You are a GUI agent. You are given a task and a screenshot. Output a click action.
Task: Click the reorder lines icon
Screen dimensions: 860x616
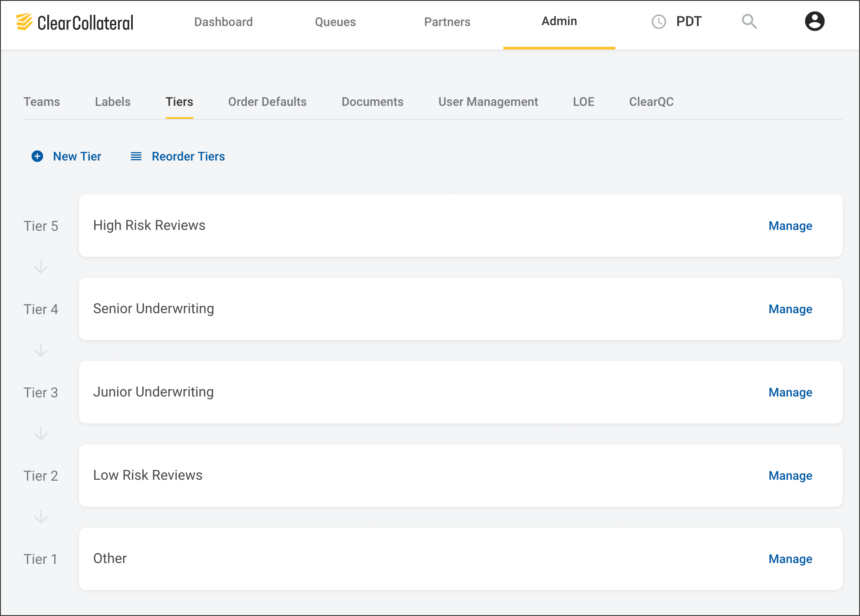pyautogui.click(x=136, y=156)
